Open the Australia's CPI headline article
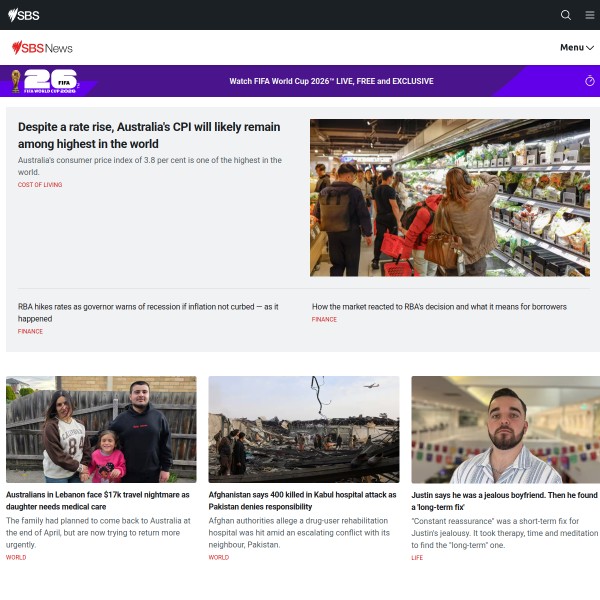Viewport: 600px width, 600px height. (x=149, y=135)
